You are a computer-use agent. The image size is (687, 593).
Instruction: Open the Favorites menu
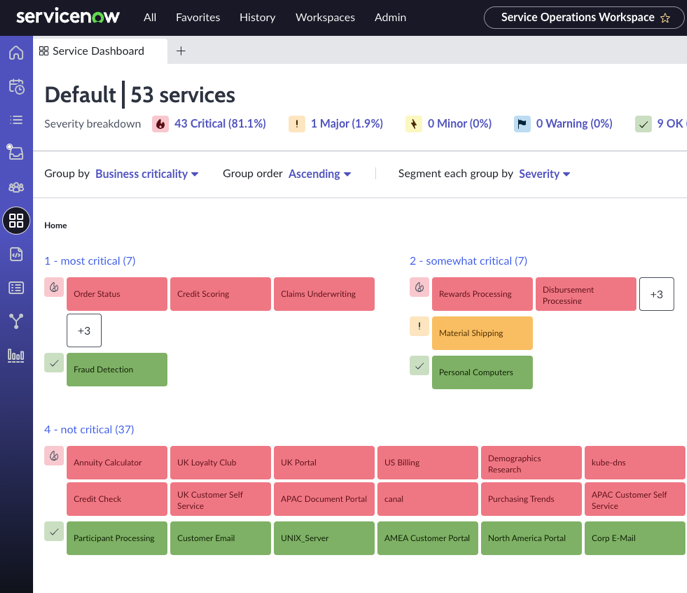[x=198, y=18]
